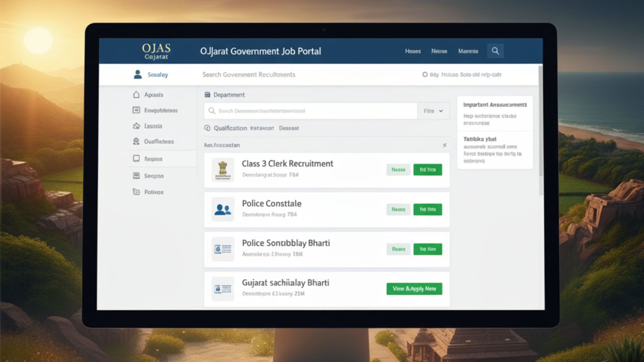Open the Filte dropdown
The width and height of the screenshot is (644, 362).
pyautogui.click(x=433, y=111)
